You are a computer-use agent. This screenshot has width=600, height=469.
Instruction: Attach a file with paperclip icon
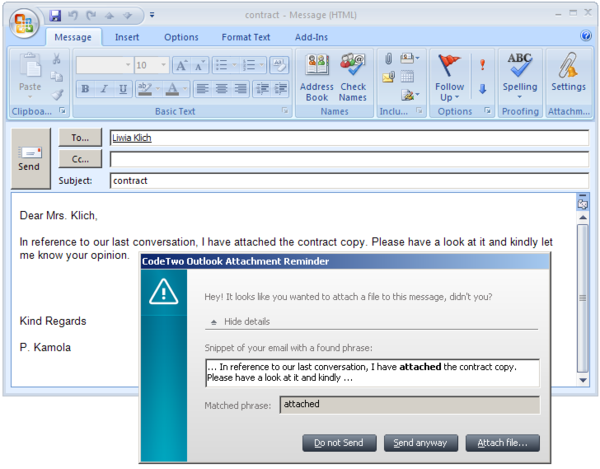click(x=388, y=59)
